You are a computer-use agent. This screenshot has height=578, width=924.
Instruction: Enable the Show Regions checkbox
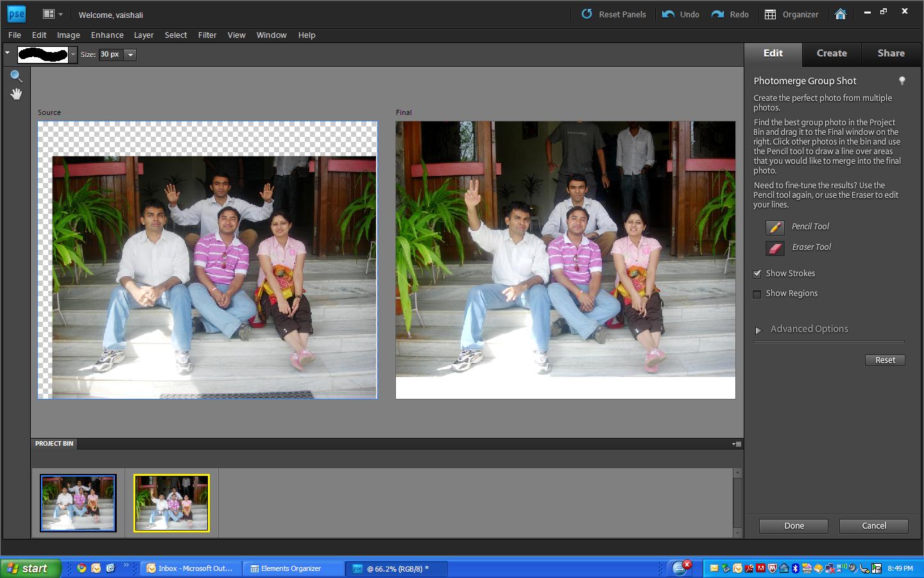pos(757,294)
